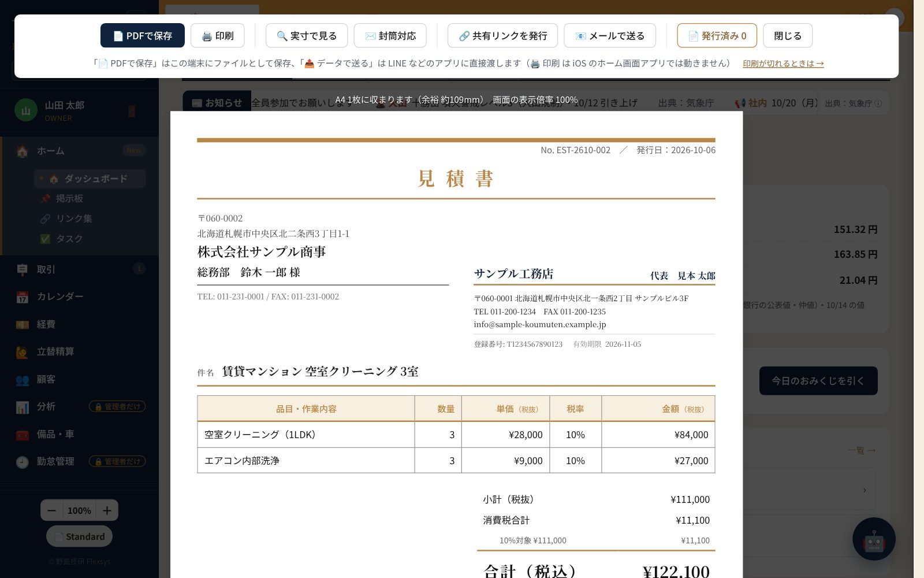Click the エアコン内部洗浄 item cell
The height and width of the screenshot is (578, 924).
(306, 461)
